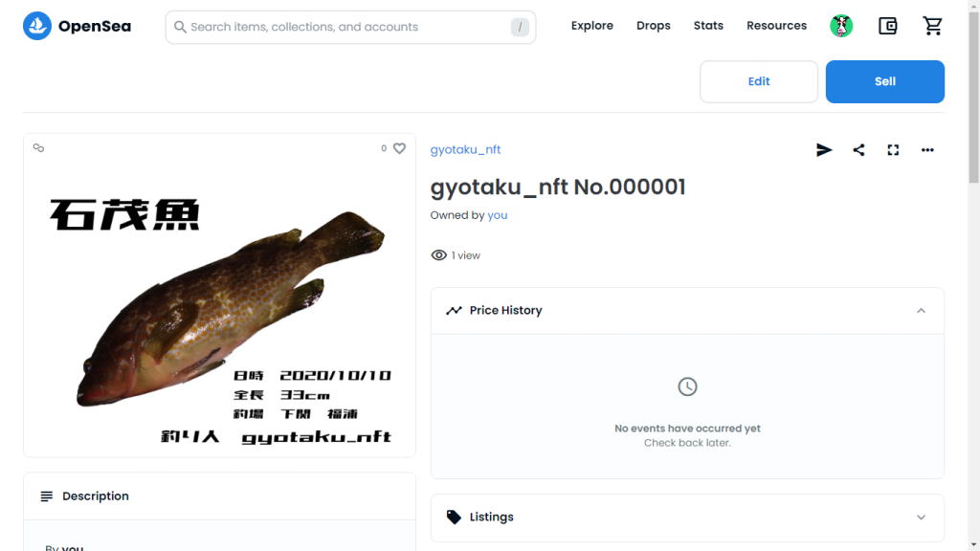
Task: Open the Drops menu
Action: click(x=653, y=26)
